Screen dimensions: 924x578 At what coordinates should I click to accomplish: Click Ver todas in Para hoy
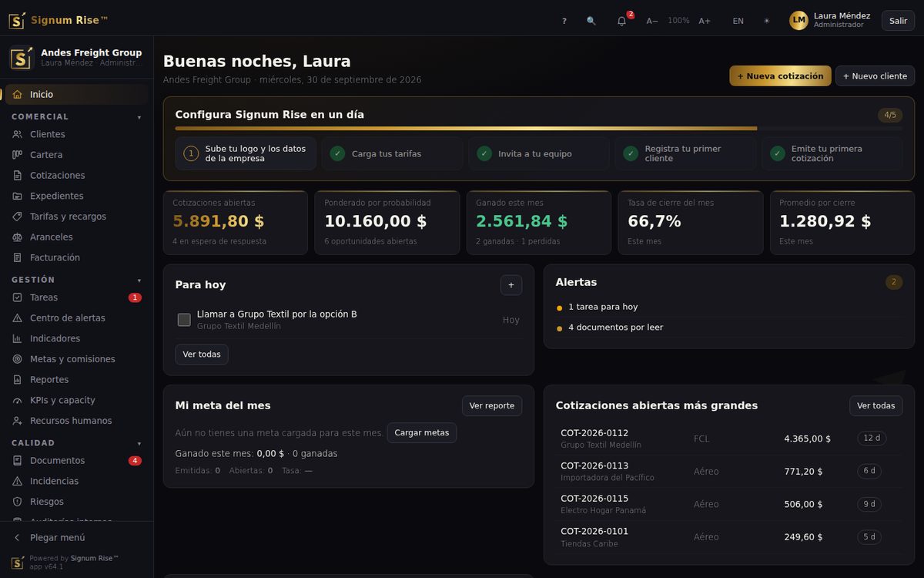tap(202, 355)
